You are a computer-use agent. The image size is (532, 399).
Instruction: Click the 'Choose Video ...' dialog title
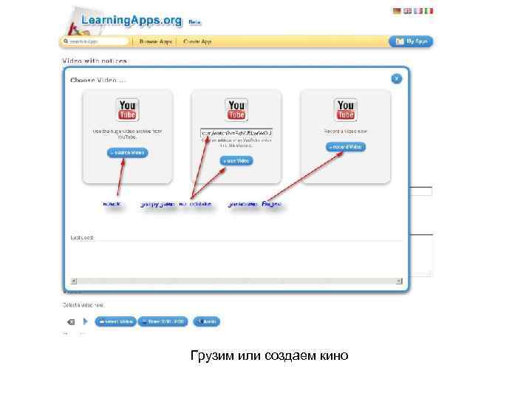click(98, 81)
